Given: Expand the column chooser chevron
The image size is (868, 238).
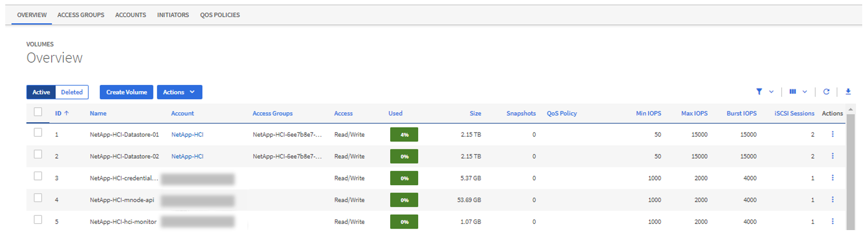Looking at the screenshot, I should coord(805,92).
